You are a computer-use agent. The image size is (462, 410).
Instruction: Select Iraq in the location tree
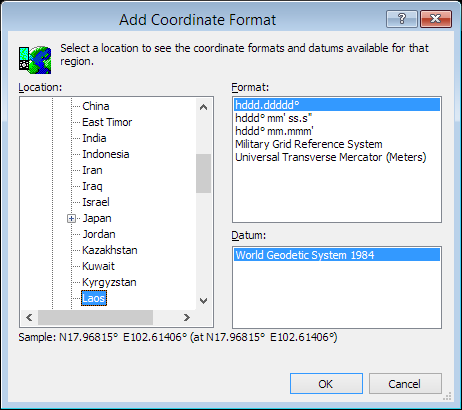[92, 186]
